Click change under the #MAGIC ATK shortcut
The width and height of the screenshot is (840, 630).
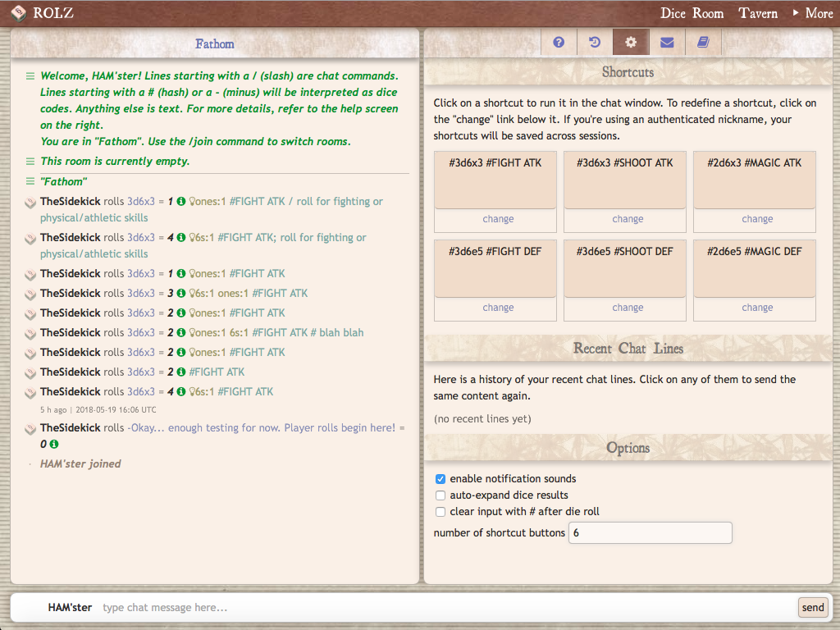(756, 218)
